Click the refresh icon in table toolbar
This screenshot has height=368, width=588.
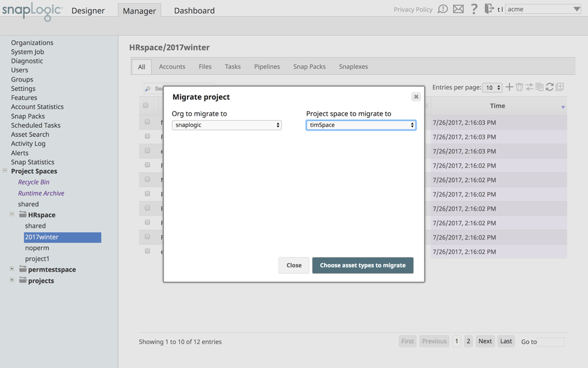[x=550, y=87]
